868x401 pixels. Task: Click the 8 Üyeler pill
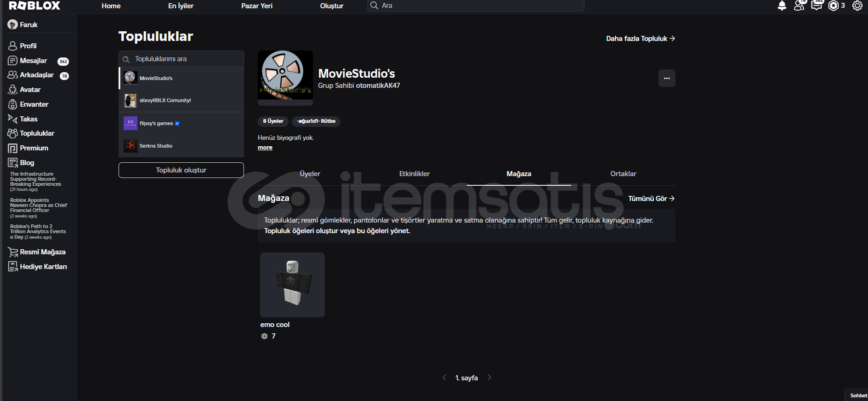(273, 121)
